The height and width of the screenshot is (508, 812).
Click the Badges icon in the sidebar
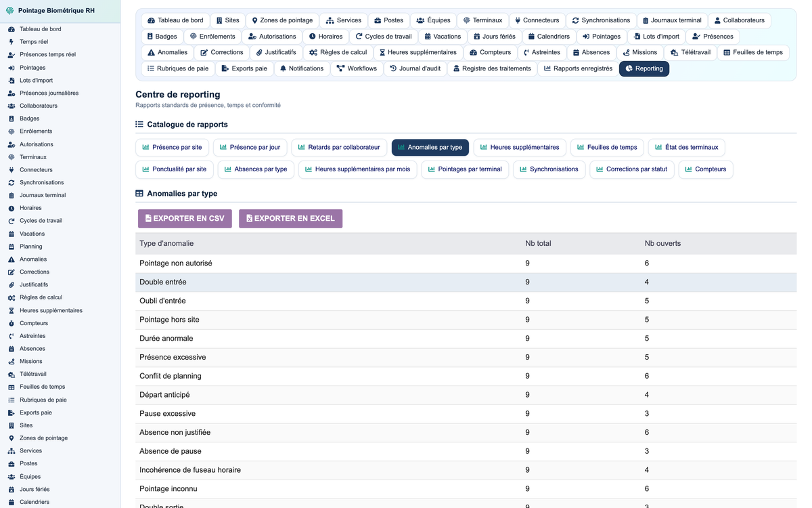(x=12, y=119)
